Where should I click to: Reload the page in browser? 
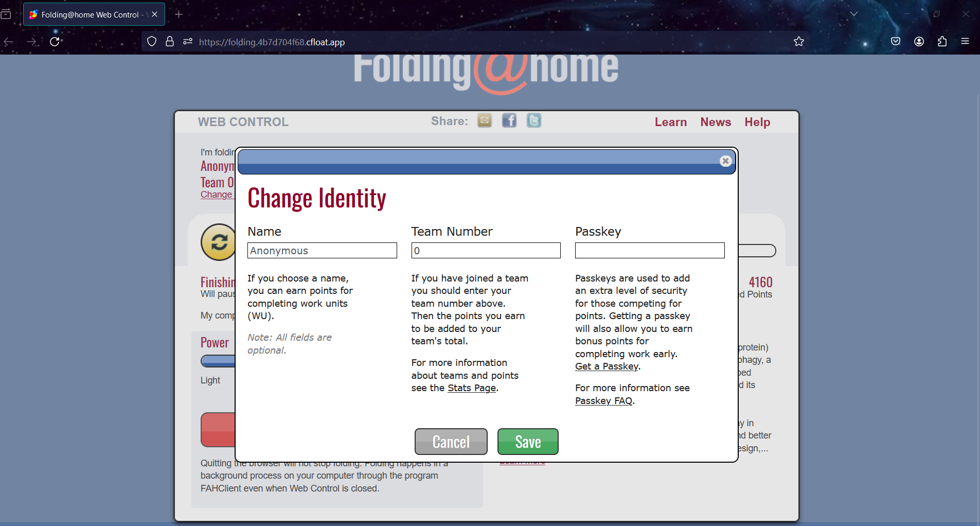pos(55,42)
